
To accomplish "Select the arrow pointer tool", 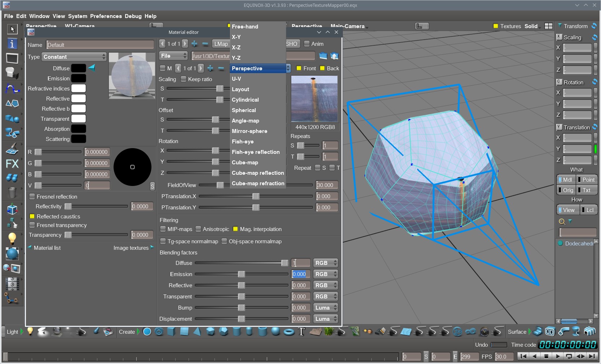I will (x=12, y=29).
